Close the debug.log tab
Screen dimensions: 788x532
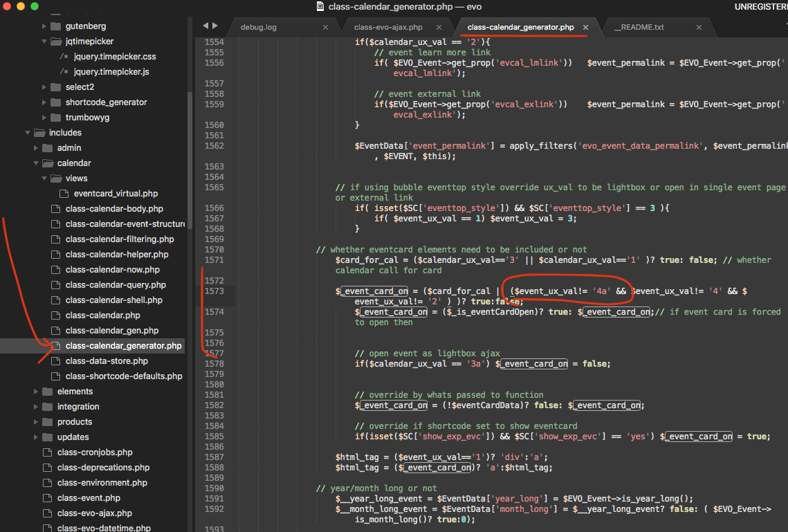click(x=326, y=28)
